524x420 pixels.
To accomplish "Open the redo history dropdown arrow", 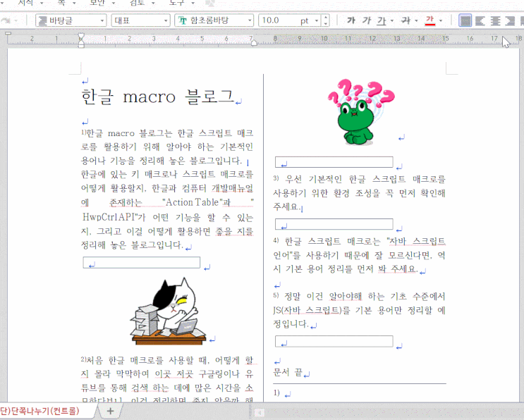I will pyautogui.click(x=16, y=20).
